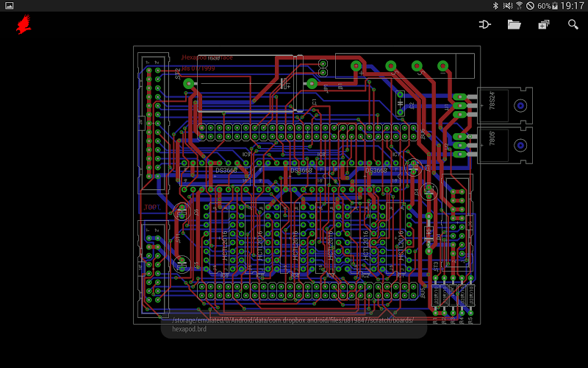Image resolution: width=588 pixels, height=368 pixels.
Task: Open the logic gate schematic icon
Action: click(484, 25)
